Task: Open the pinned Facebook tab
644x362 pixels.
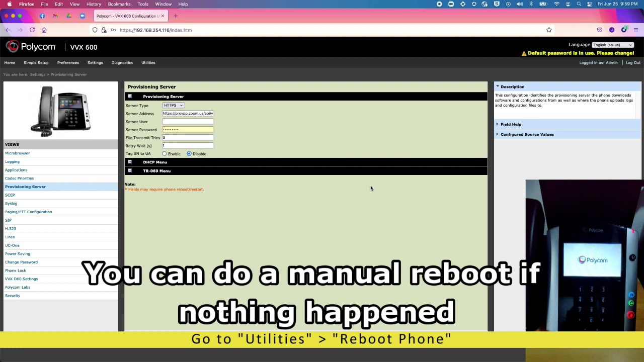Action: point(42,16)
